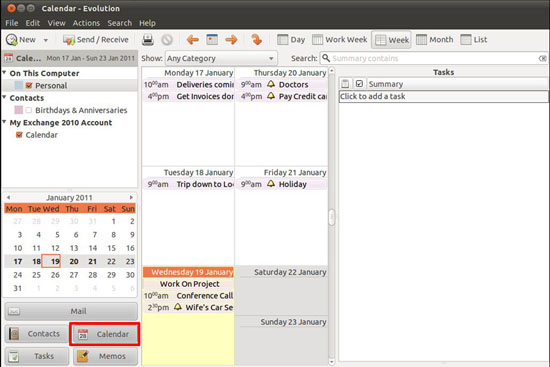Click the Go To date icon
Viewport: 550px width, 367px height.
pos(257,40)
